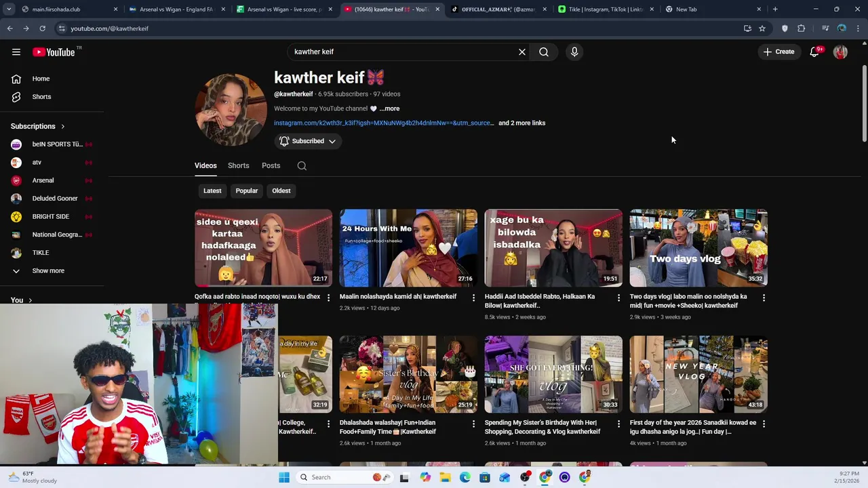The image size is (868, 488).
Task: Start voice search with the microphone icon
Action: pyautogui.click(x=574, y=52)
